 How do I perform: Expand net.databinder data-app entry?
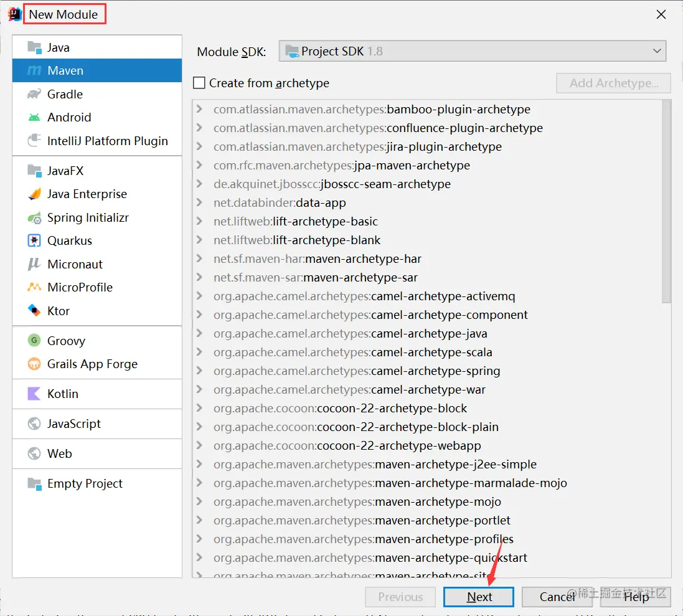pyautogui.click(x=199, y=202)
